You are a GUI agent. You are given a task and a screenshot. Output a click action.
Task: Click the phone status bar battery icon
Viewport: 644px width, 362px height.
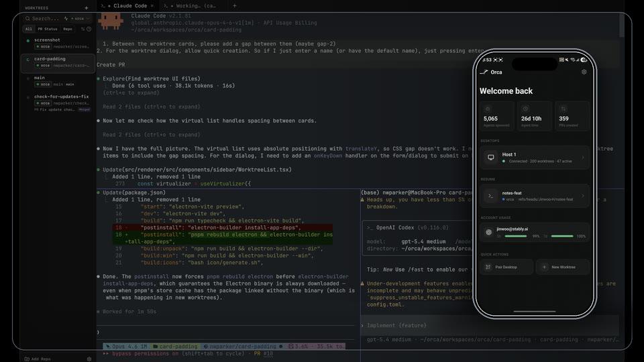(584, 60)
